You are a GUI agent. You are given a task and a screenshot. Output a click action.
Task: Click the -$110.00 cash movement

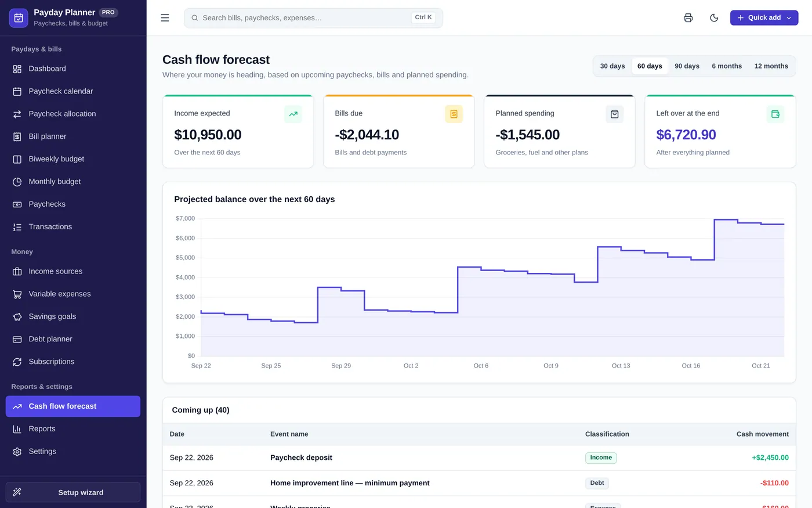pos(774,483)
